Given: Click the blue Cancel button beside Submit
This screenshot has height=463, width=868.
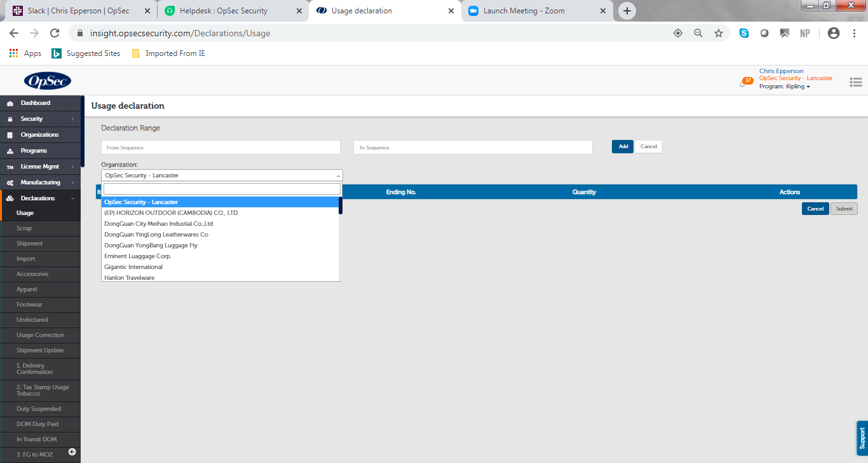Looking at the screenshot, I should (815, 209).
